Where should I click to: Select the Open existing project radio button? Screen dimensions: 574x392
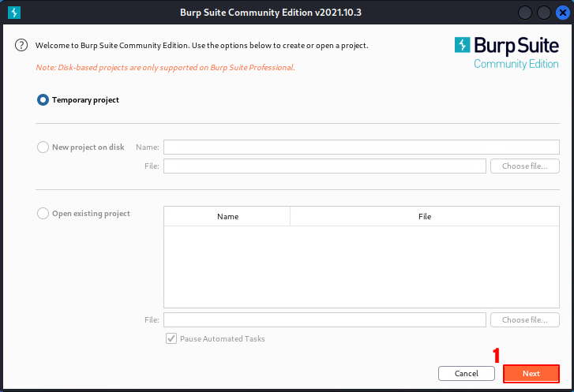43,214
